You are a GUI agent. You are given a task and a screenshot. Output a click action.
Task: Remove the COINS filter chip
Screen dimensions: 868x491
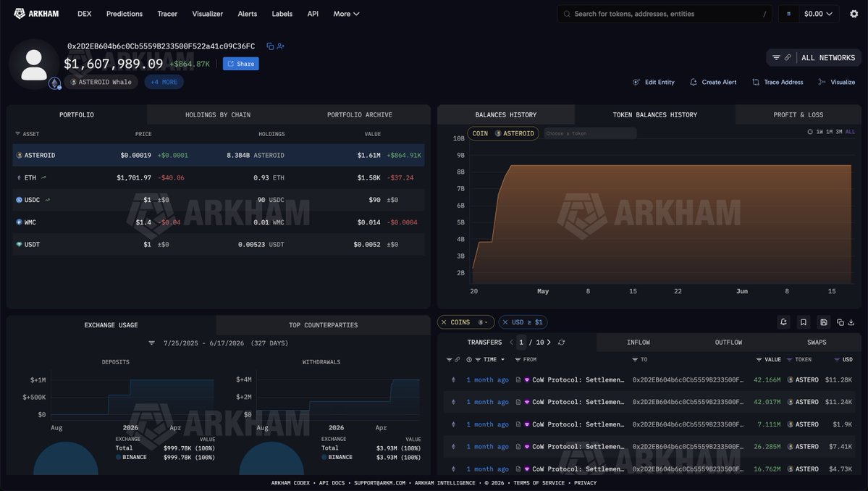tap(444, 322)
